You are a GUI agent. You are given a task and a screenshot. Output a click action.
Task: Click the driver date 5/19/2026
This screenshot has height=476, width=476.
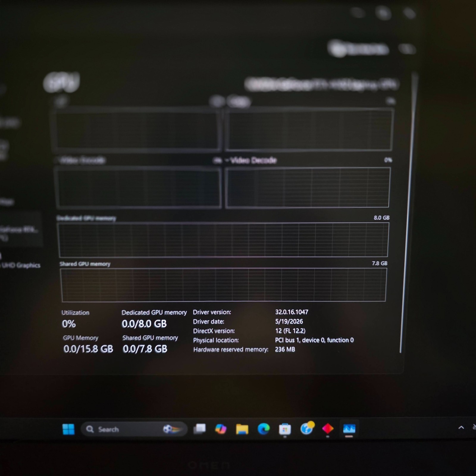pyautogui.click(x=289, y=321)
